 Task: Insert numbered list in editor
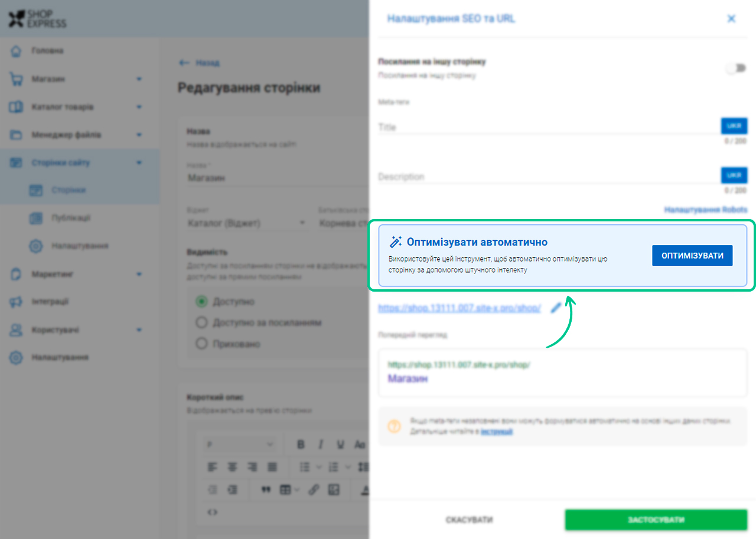pyautogui.click(x=334, y=467)
